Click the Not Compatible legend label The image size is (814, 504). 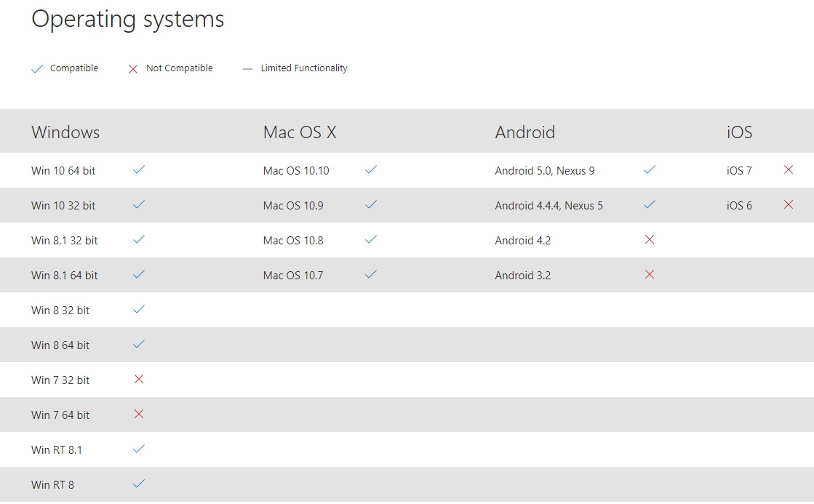click(180, 68)
